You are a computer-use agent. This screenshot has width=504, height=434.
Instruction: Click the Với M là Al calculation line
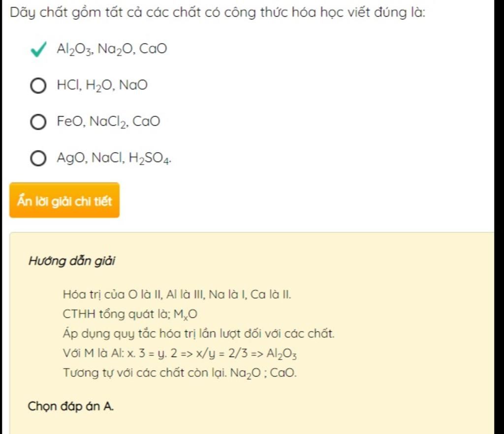(180, 354)
